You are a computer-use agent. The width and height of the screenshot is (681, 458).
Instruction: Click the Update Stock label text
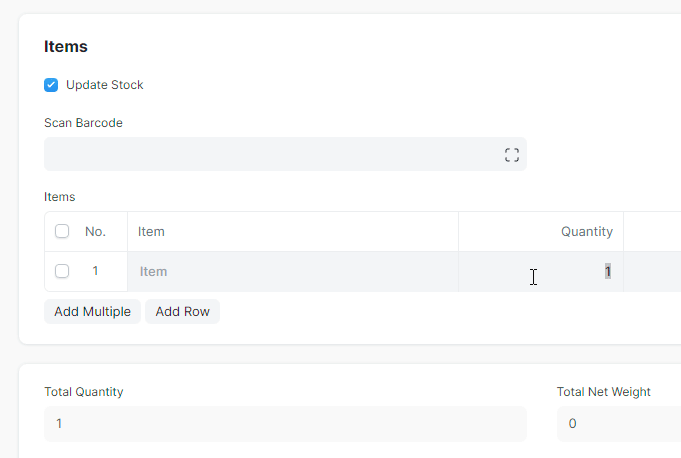tap(104, 85)
